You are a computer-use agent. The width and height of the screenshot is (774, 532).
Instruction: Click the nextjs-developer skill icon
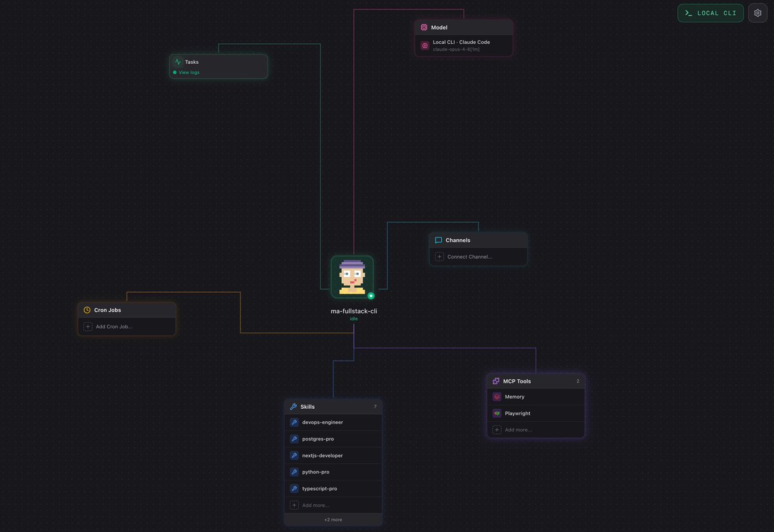coord(294,455)
